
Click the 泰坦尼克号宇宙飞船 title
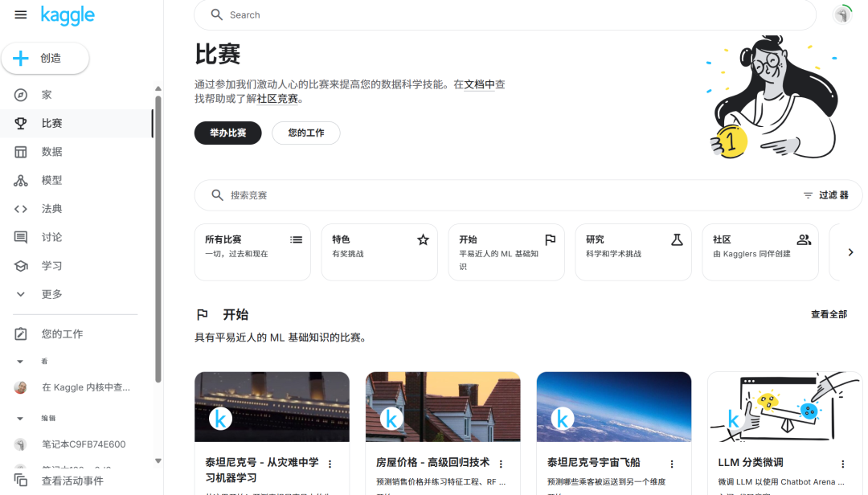tap(593, 462)
